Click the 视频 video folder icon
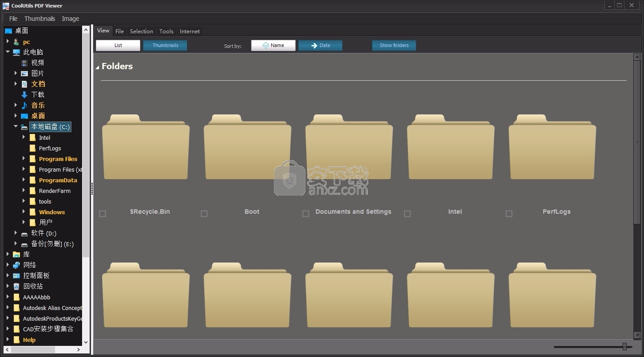644x357 pixels. (24, 63)
